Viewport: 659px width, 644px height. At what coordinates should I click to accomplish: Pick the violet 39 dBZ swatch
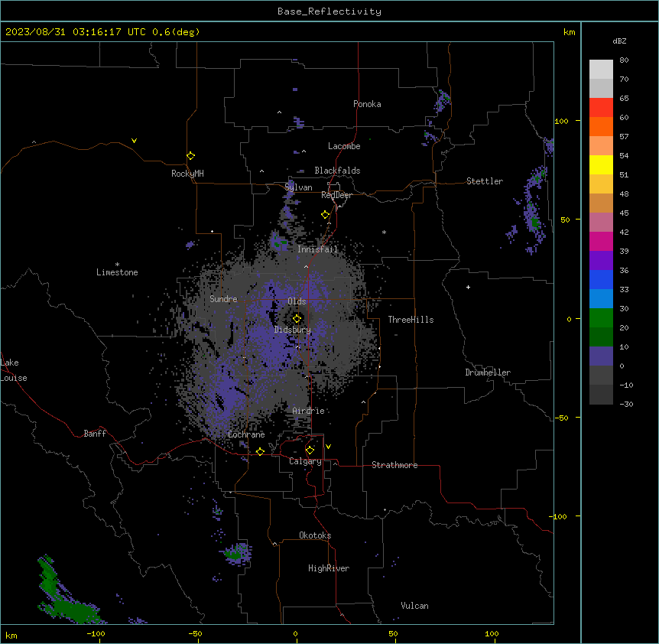(601, 260)
